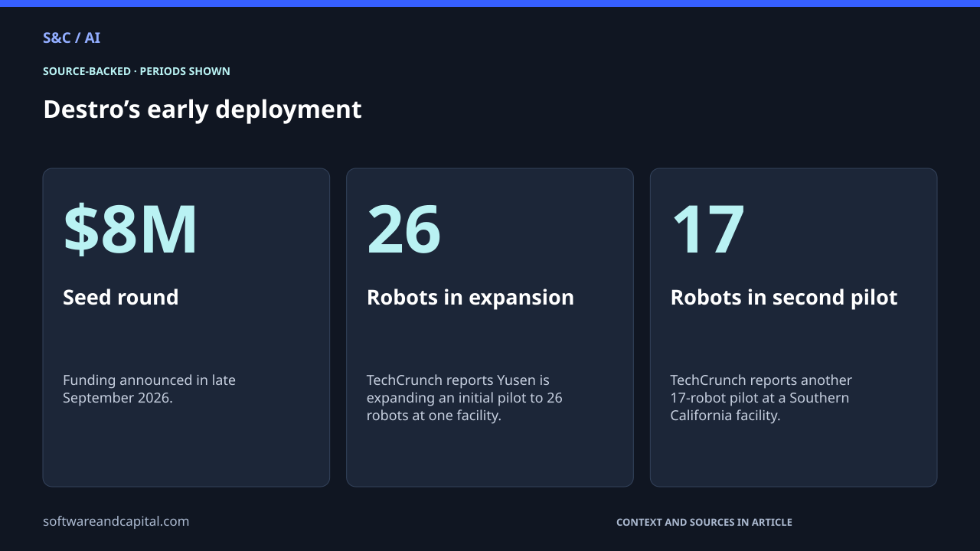Click the S&C / AI logo text
This screenshot has height=551, width=980.
point(71,37)
